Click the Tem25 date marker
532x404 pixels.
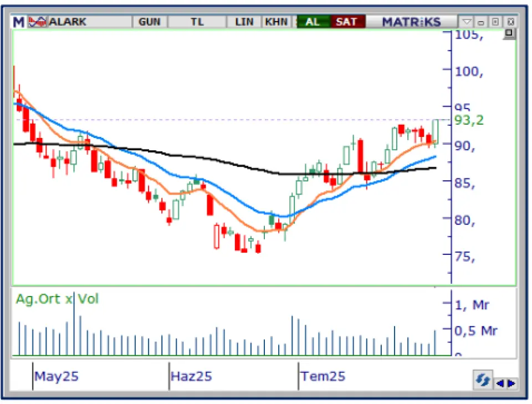(323, 376)
